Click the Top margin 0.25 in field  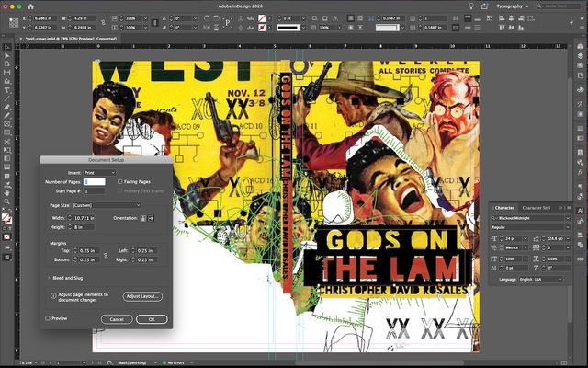89,251
